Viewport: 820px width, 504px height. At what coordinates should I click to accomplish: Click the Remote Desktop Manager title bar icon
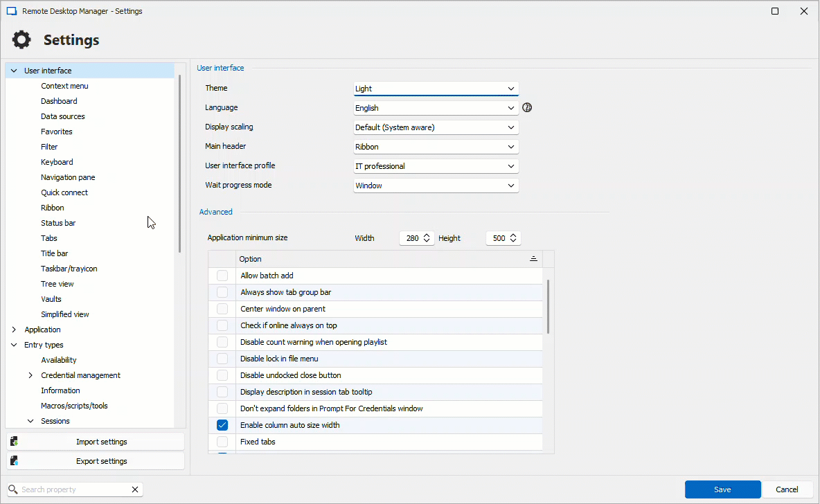[x=11, y=11]
